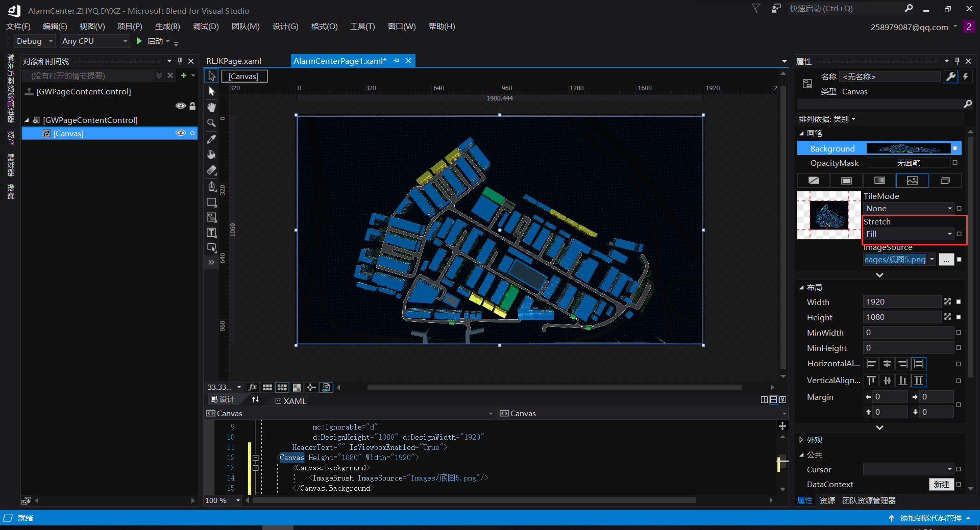Select the Pan hand tool
980x530 pixels.
[211, 107]
